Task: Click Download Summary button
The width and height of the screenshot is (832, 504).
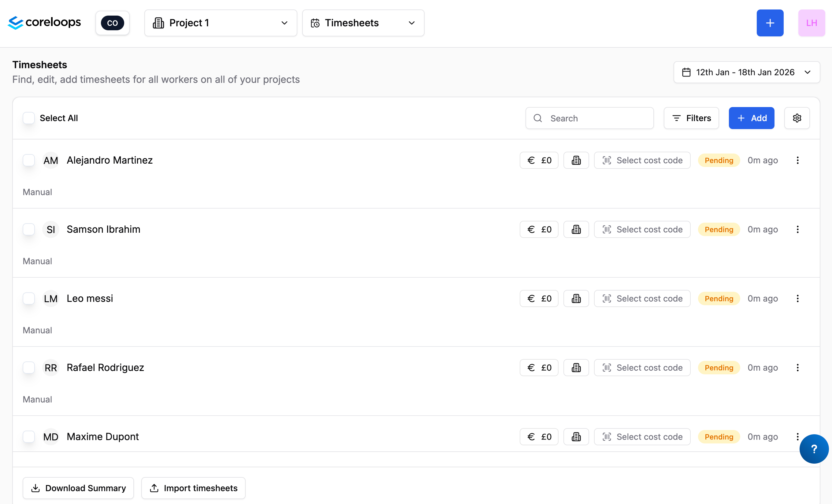Action: pyautogui.click(x=78, y=488)
